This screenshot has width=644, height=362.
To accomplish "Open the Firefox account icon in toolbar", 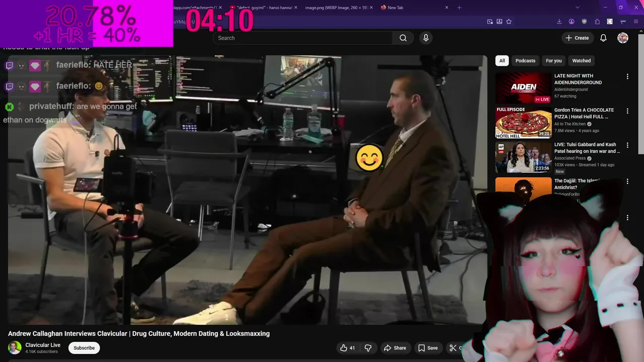I will tap(572, 22).
